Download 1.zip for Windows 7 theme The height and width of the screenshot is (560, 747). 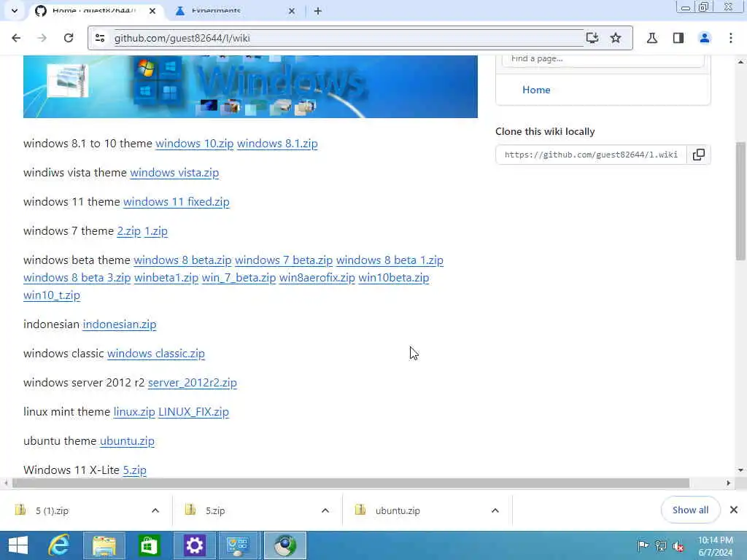[156, 231]
